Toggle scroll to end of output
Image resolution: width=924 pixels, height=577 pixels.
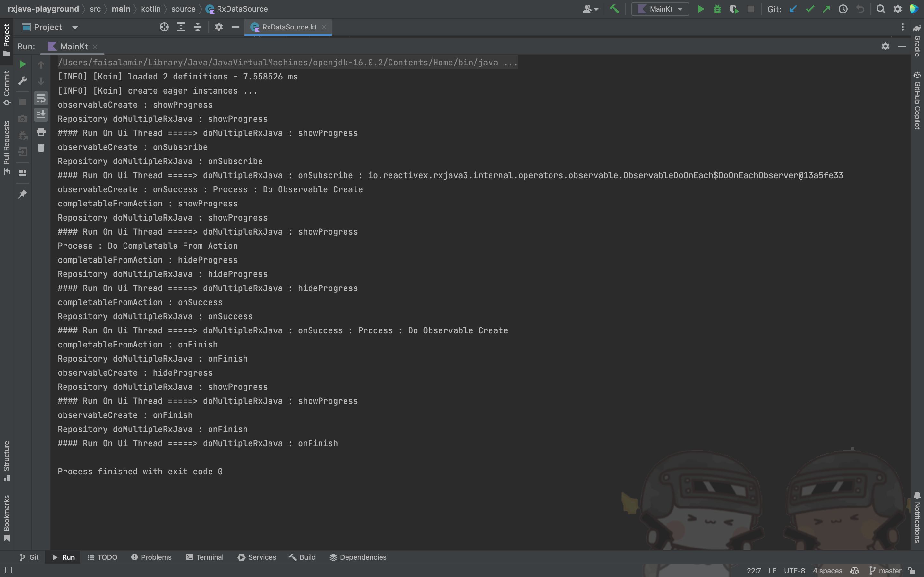click(x=41, y=114)
